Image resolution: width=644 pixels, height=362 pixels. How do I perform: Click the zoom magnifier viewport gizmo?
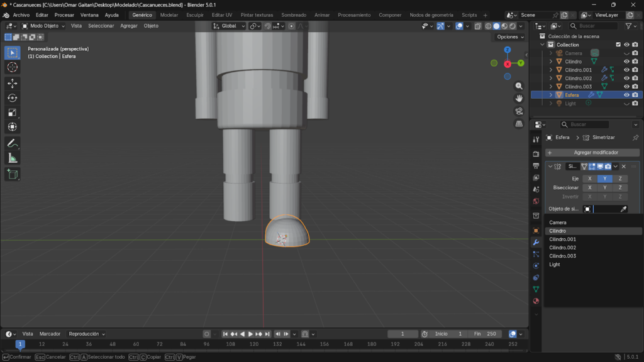pos(519,85)
